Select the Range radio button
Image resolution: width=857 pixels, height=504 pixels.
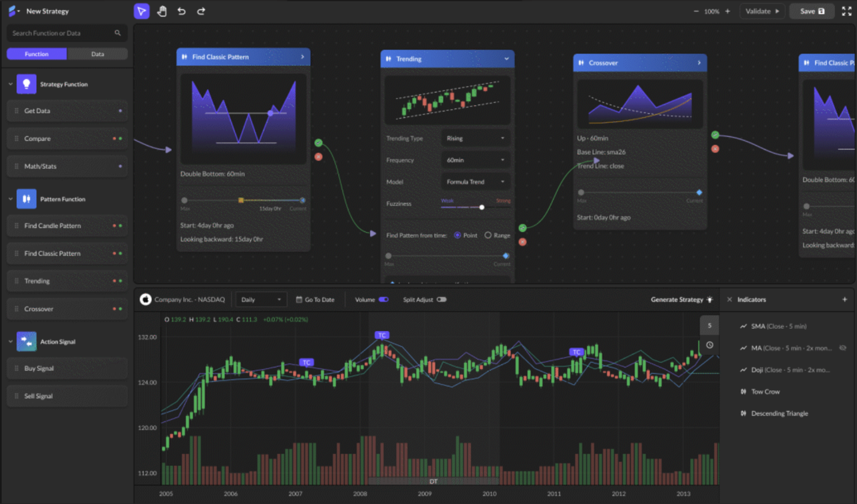488,235
